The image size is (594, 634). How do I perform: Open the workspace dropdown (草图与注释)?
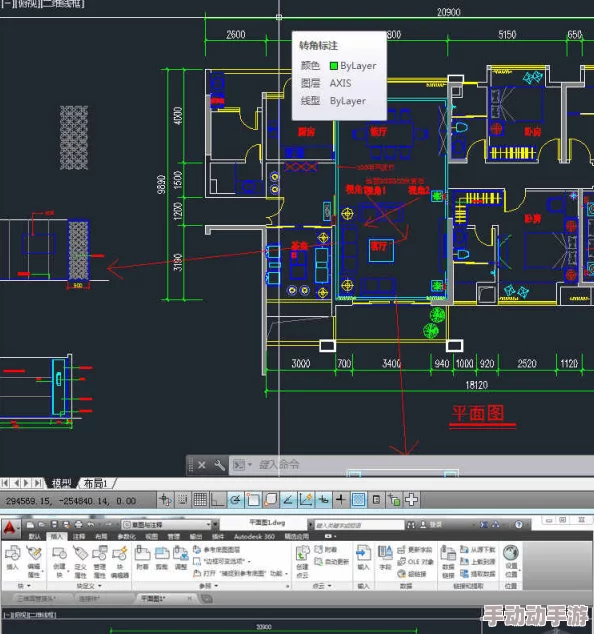tap(167, 525)
